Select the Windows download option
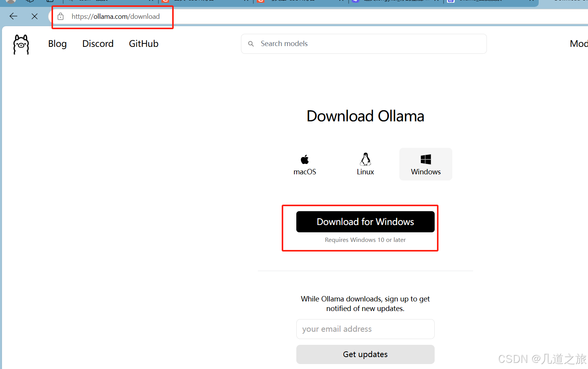588x369 pixels. (426, 164)
